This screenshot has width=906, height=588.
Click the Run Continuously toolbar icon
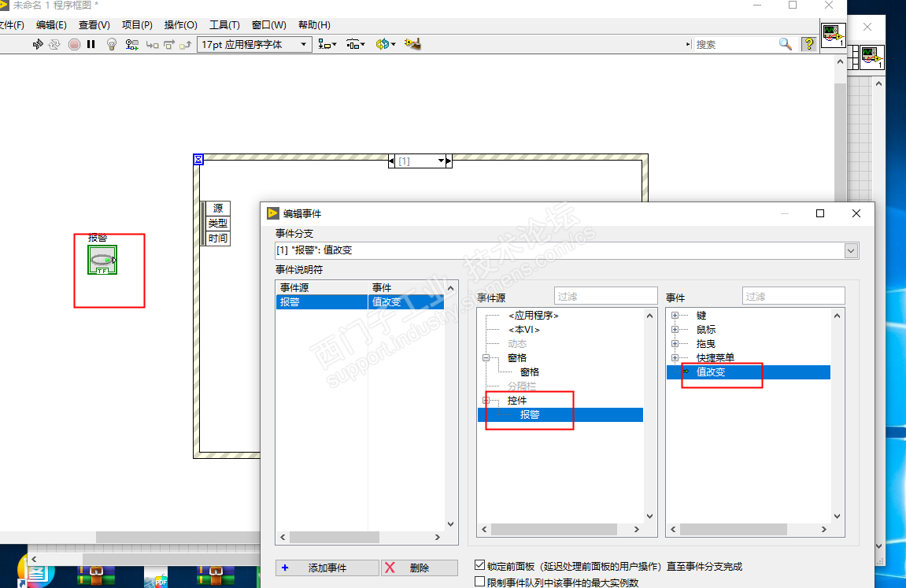pyautogui.click(x=54, y=45)
